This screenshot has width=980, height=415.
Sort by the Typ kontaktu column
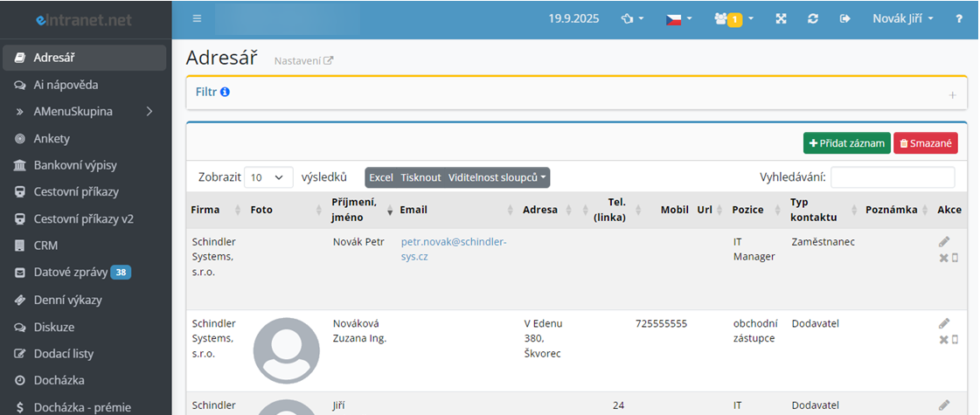click(x=823, y=210)
